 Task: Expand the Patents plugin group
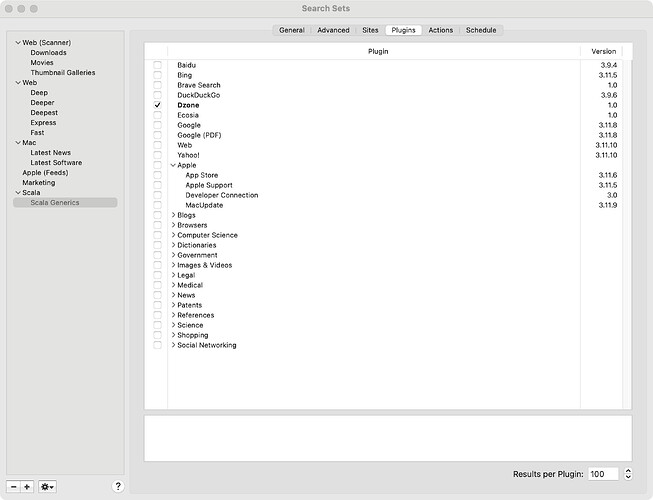click(173, 305)
